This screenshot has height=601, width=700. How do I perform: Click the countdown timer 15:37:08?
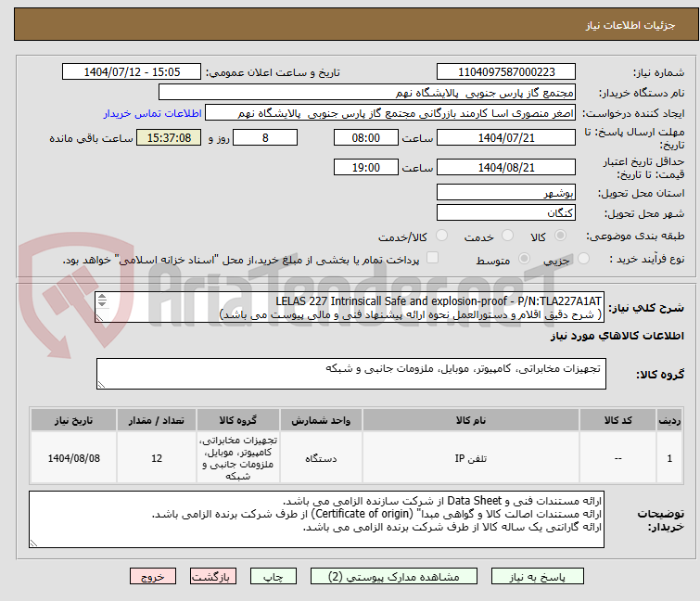click(x=169, y=137)
